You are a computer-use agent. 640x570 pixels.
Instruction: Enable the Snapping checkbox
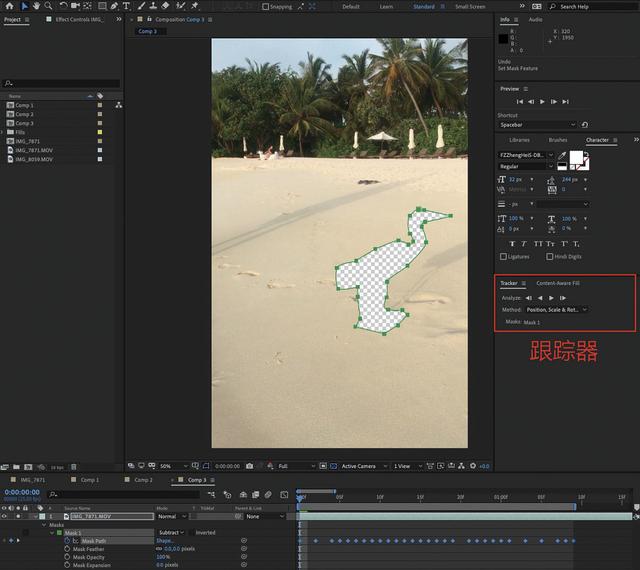(265, 7)
